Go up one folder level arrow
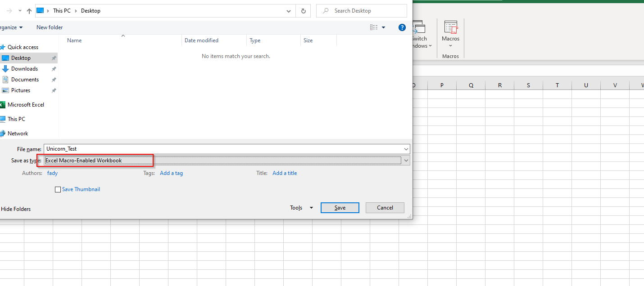This screenshot has height=286, width=644. tap(29, 11)
